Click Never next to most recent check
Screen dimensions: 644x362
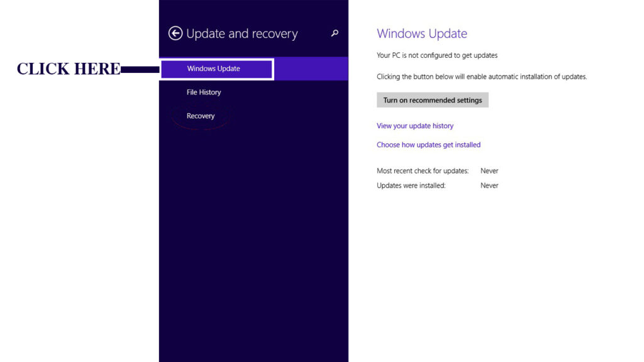click(x=489, y=170)
